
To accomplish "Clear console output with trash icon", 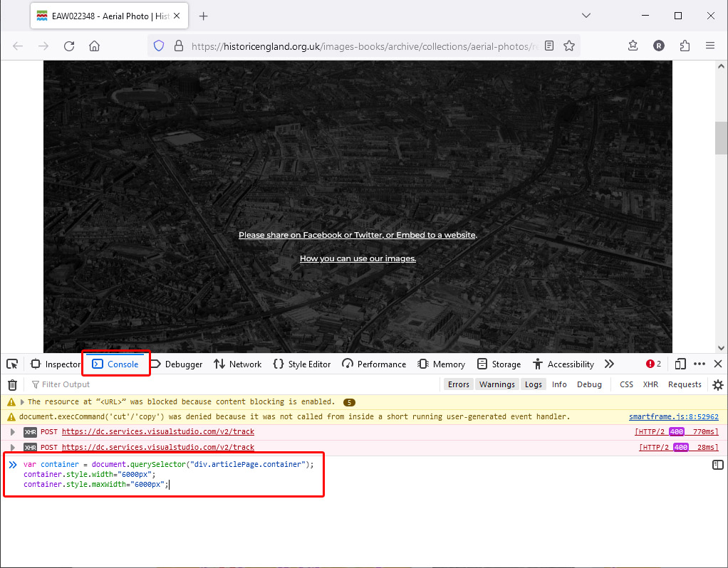I will [12, 384].
